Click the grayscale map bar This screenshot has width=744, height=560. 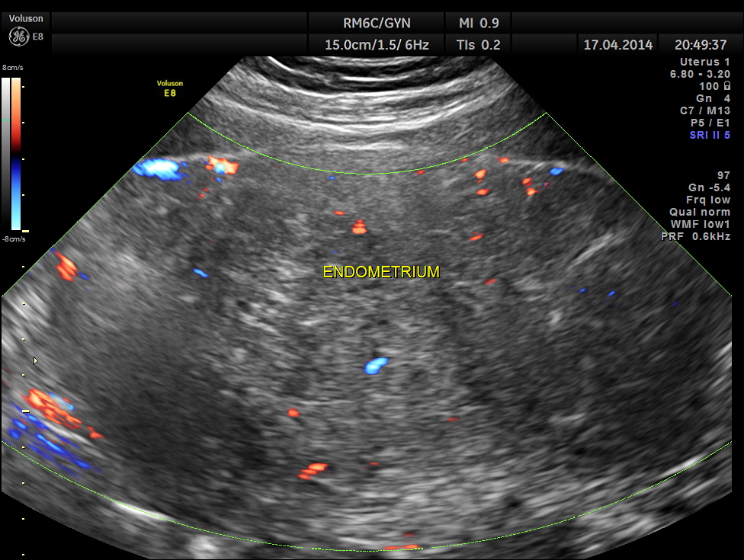7,152
